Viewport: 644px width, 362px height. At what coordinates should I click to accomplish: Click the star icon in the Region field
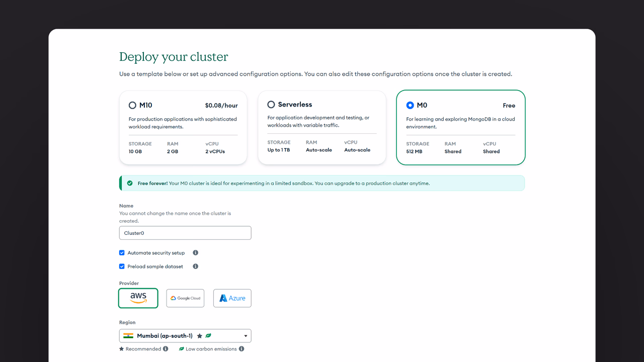(x=200, y=336)
